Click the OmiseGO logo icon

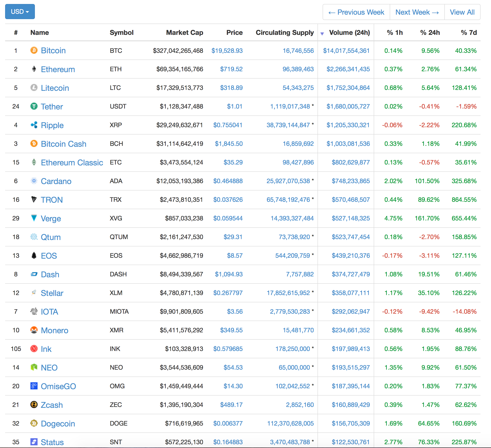click(34, 386)
